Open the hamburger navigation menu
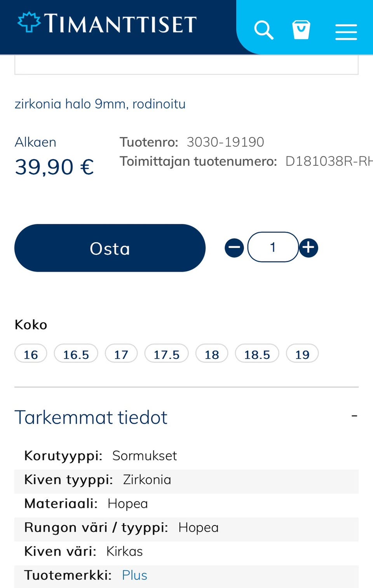Image resolution: width=373 pixels, height=588 pixels. pos(346,31)
